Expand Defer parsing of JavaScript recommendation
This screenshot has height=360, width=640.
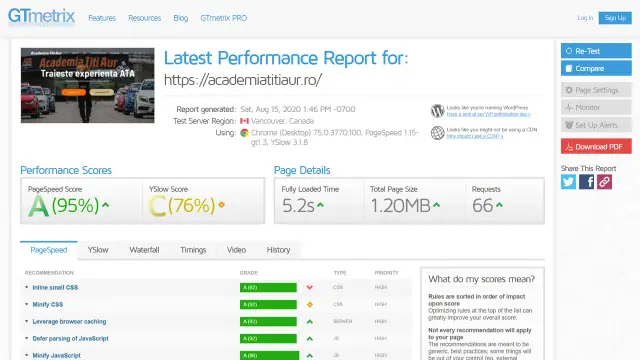[x=70, y=338]
